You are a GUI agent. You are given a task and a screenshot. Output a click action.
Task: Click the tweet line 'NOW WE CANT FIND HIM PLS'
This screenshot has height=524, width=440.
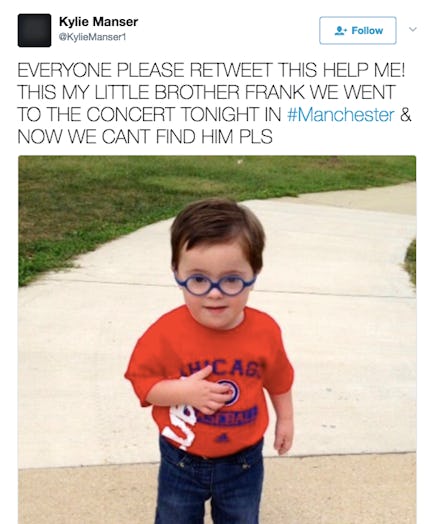(x=145, y=137)
